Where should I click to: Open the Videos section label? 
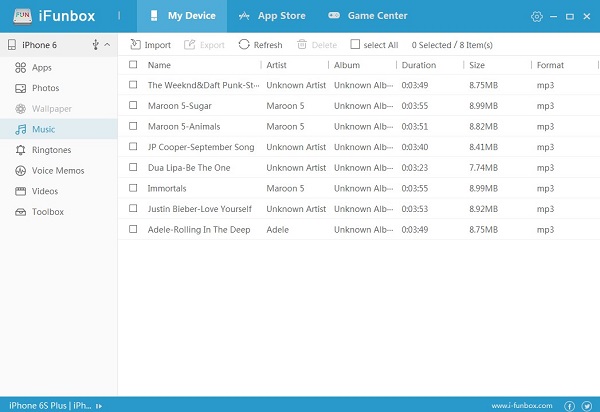(45, 191)
